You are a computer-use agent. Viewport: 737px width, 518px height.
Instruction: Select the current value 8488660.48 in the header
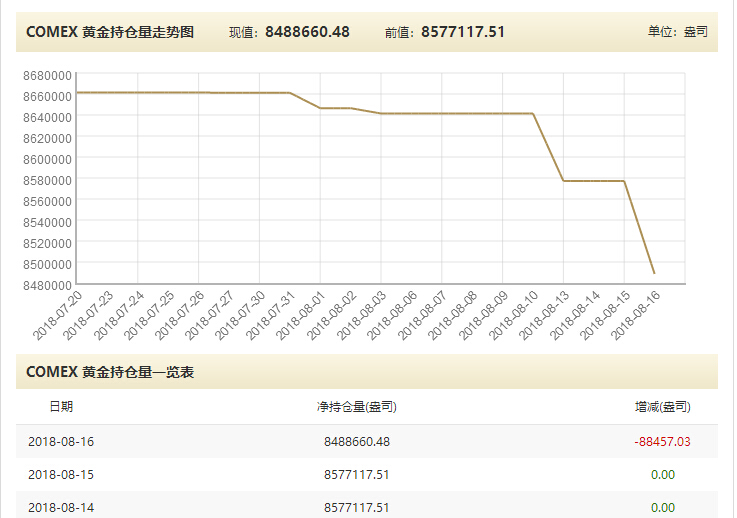(x=307, y=32)
